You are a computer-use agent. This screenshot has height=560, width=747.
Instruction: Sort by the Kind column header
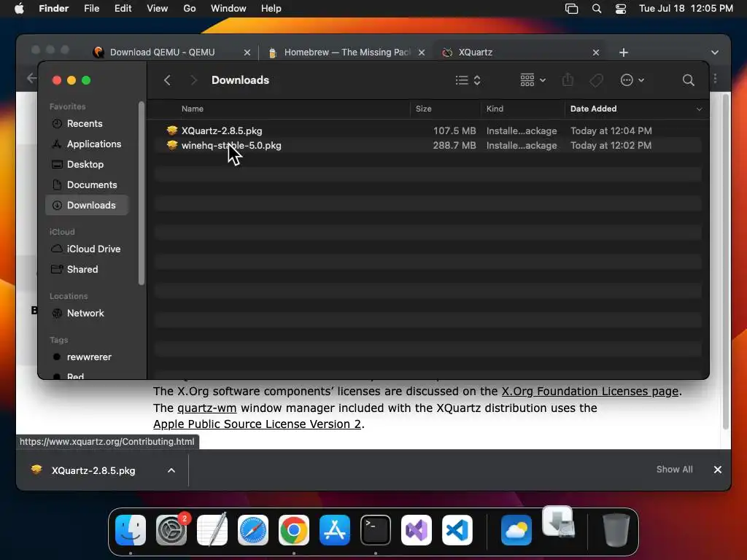[495, 109]
